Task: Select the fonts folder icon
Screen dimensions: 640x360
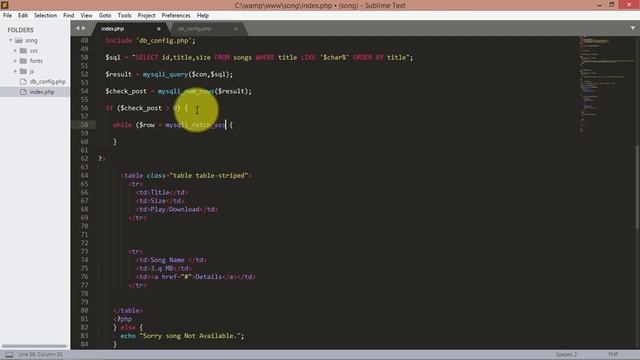Action: [x=24, y=61]
